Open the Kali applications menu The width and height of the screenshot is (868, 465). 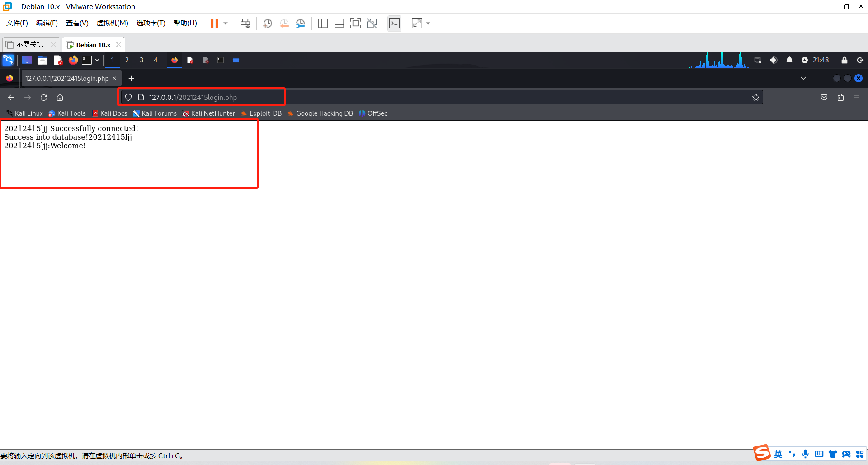[x=8, y=60]
